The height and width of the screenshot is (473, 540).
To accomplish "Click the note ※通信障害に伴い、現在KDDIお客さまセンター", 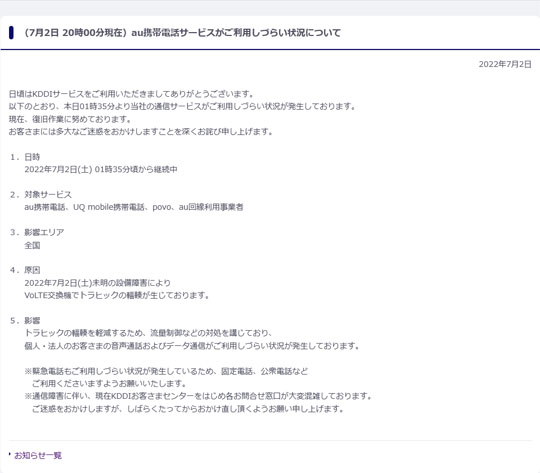I will pyautogui.click(x=198, y=396).
